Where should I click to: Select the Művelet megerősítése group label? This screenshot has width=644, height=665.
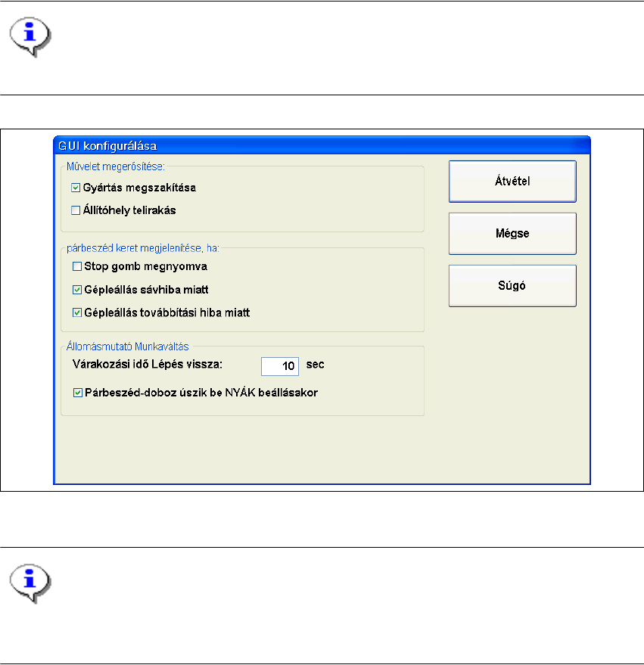[x=115, y=166]
